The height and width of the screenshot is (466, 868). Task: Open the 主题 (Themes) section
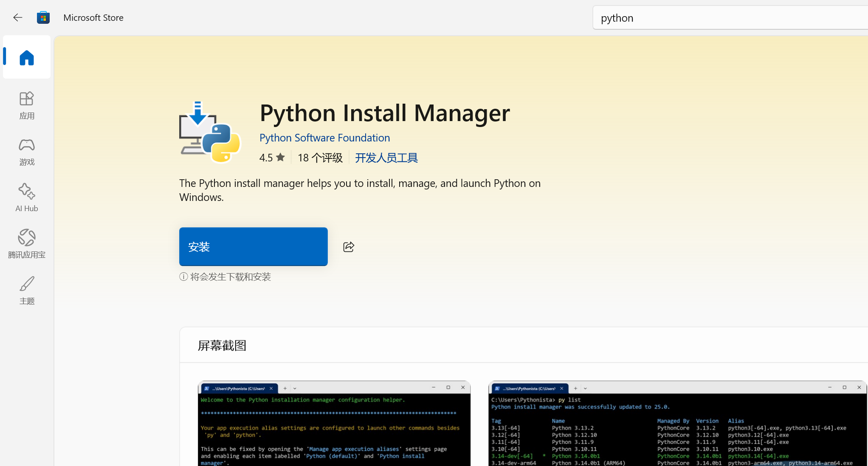click(26, 291)
